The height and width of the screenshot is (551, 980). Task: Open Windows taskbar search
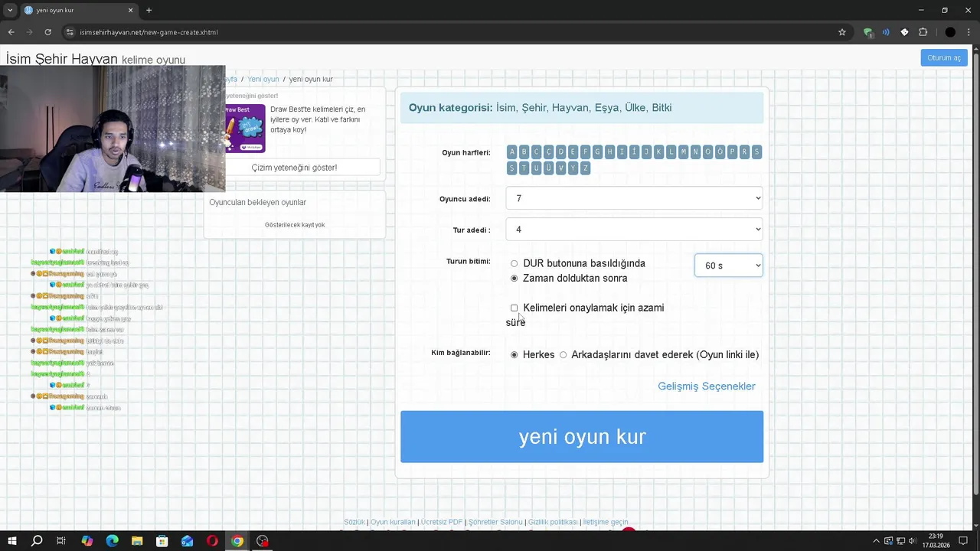pos(36,541)
